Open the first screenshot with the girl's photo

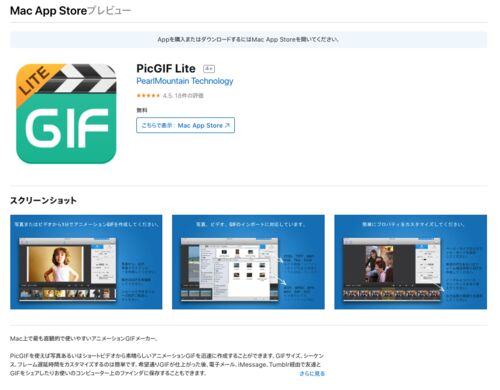[x=86, y=262]
